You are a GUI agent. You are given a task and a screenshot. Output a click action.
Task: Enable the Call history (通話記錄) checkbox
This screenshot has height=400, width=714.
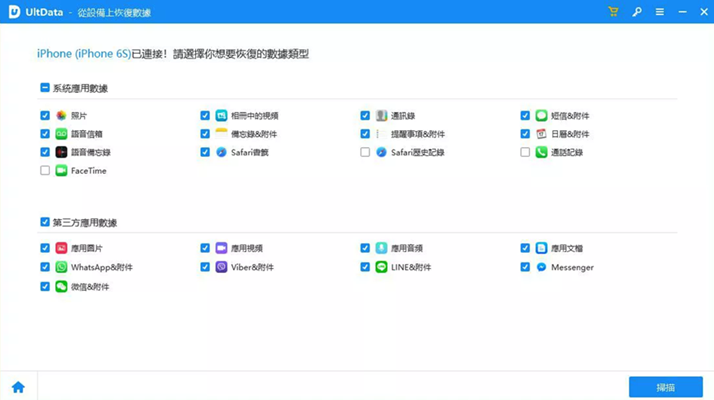(x=525, y=152)
